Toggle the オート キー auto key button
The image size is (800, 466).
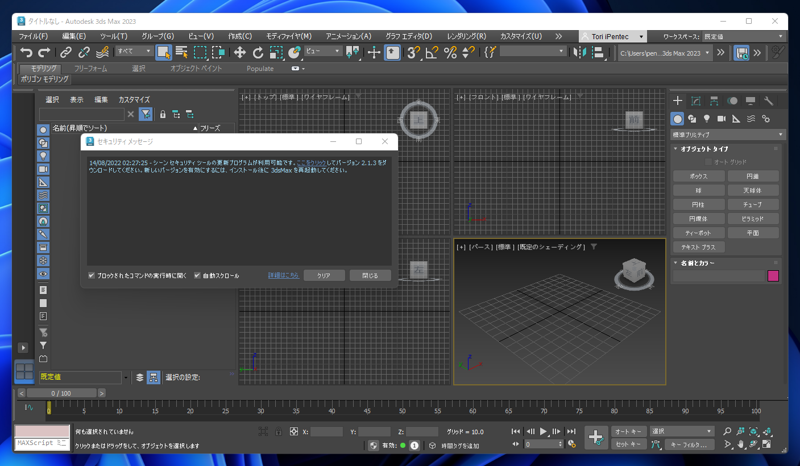[x=629, y=432]
